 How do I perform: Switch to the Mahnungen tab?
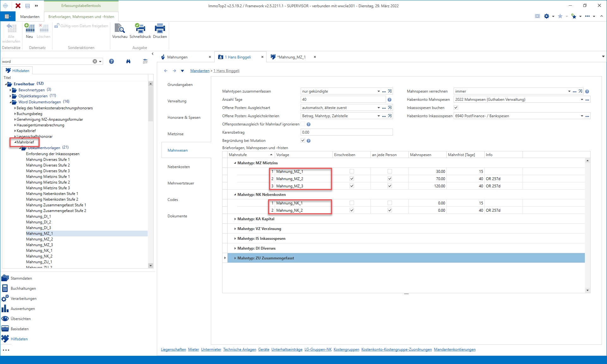click(x=177, y=57)
